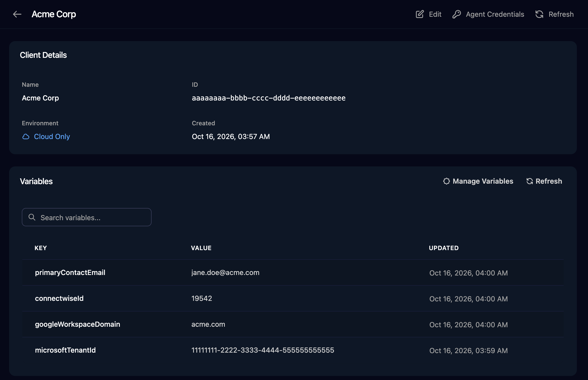
Task: Click the value 19542
Action: click(202, 298)
